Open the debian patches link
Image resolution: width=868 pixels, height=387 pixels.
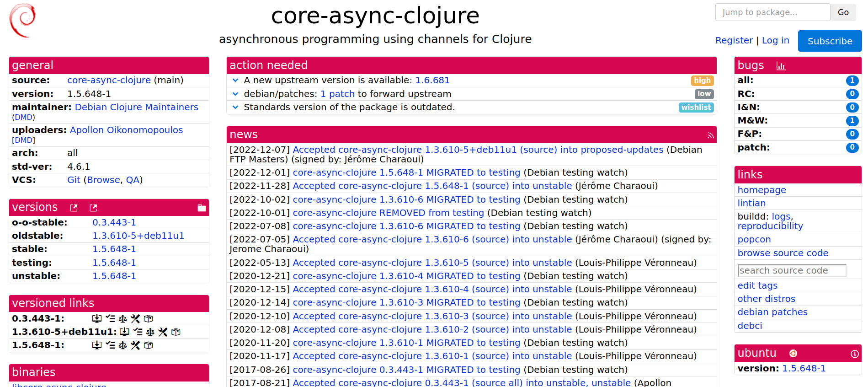tap(772, 312)
